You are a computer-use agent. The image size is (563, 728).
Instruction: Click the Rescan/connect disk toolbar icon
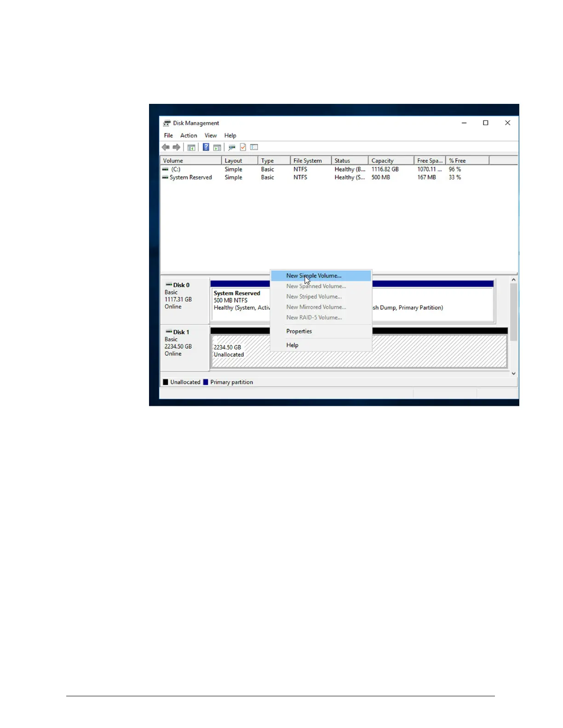pyautogui.click(x=232, y=147)
